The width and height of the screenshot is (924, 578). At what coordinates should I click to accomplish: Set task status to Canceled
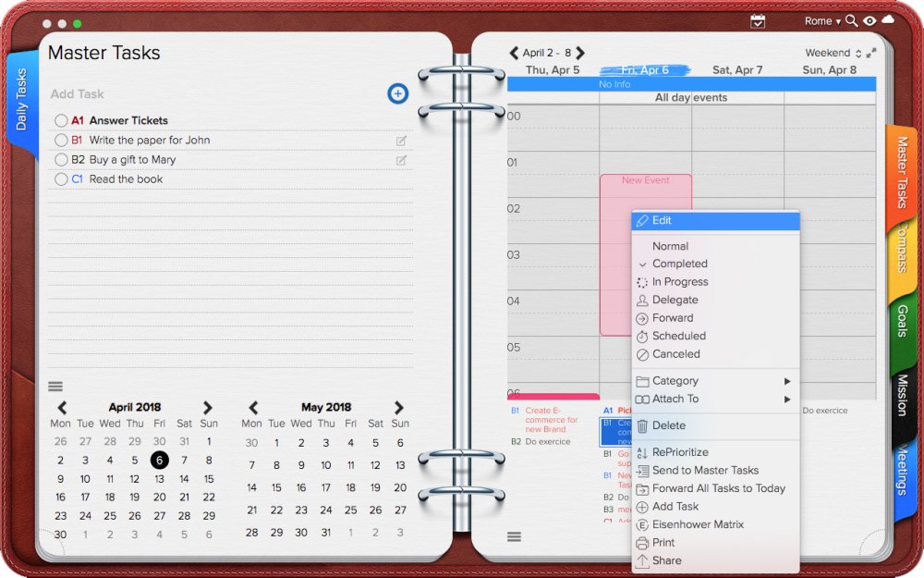pyautogui.click(x=715, y=354)
